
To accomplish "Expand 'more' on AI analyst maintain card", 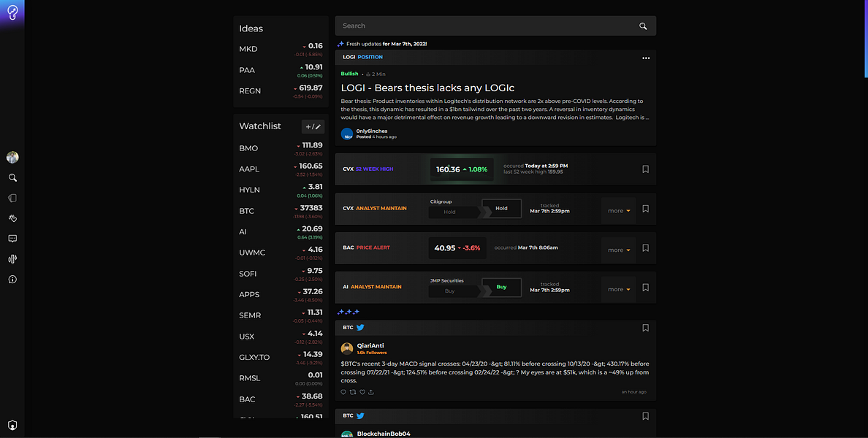I will [619, 289].
